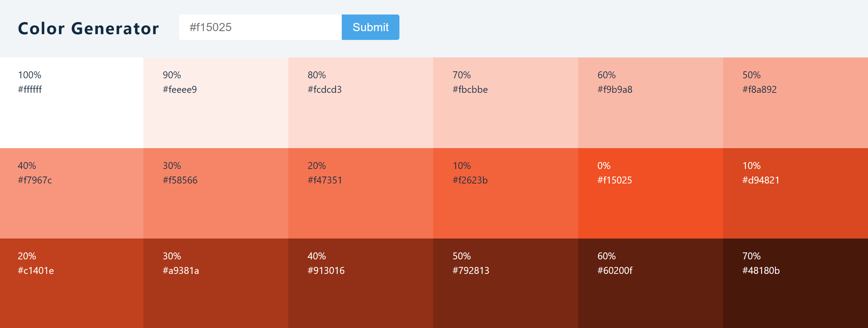Image resolution: width=868 pixels, height=328 pixels.
Task: Select the #f9b9a8 color tile
Action: [650, 102]
